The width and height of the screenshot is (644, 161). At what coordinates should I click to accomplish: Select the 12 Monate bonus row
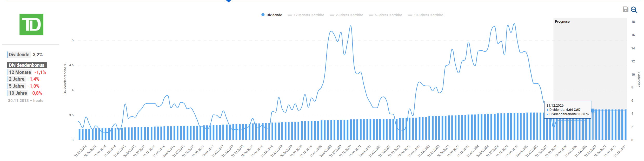click(27, 72)
